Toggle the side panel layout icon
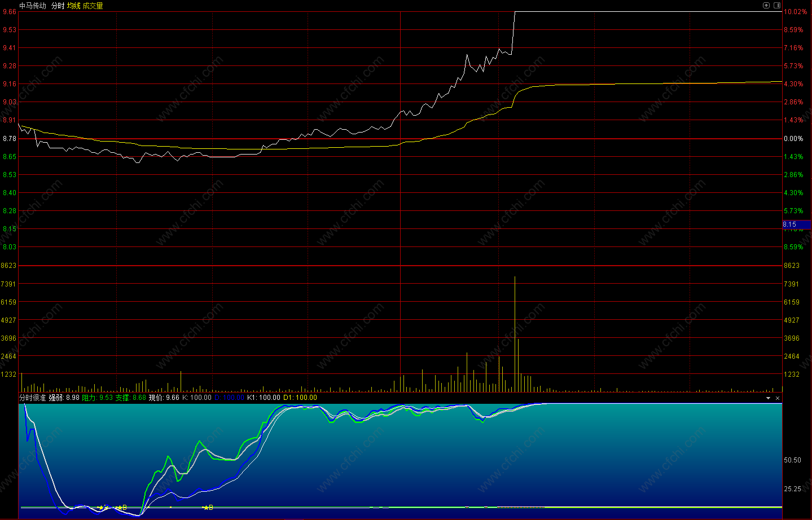The width and height of the screenshot is (812, 520). click(x=777, y=5)
